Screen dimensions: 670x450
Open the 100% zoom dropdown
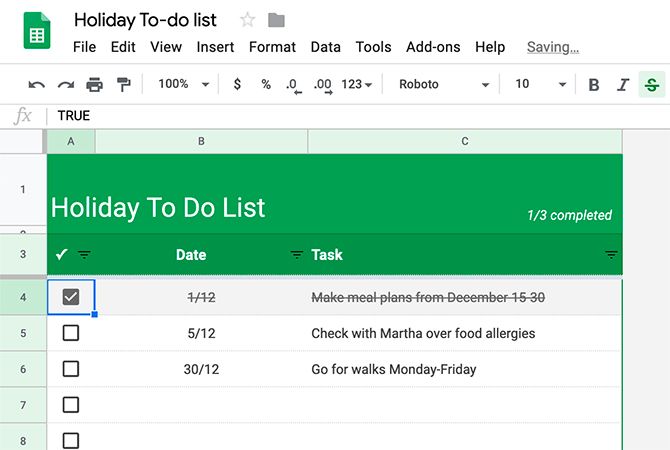point(183,85)
